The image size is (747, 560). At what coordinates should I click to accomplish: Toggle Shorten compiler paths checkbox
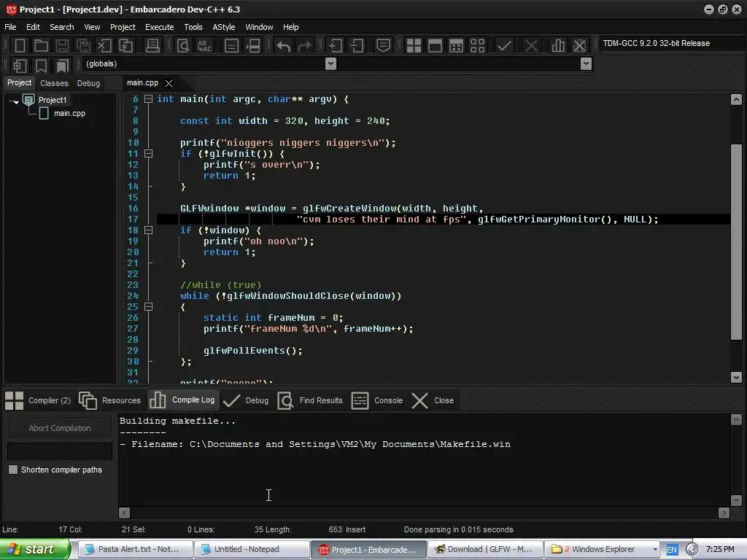pyautogui.click(x=13, y=470)
